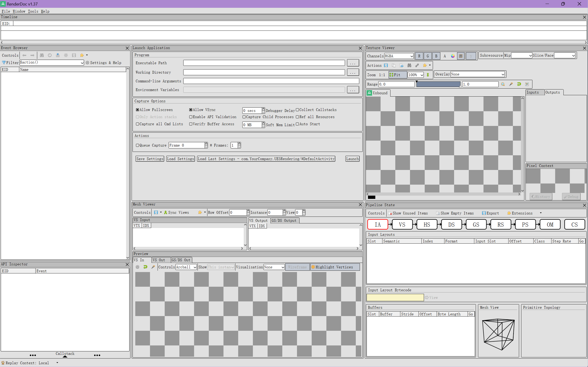The image size is (588, 367).
Task: Toggle the checkerboard alpha background icon
Action: pos(461,56)
